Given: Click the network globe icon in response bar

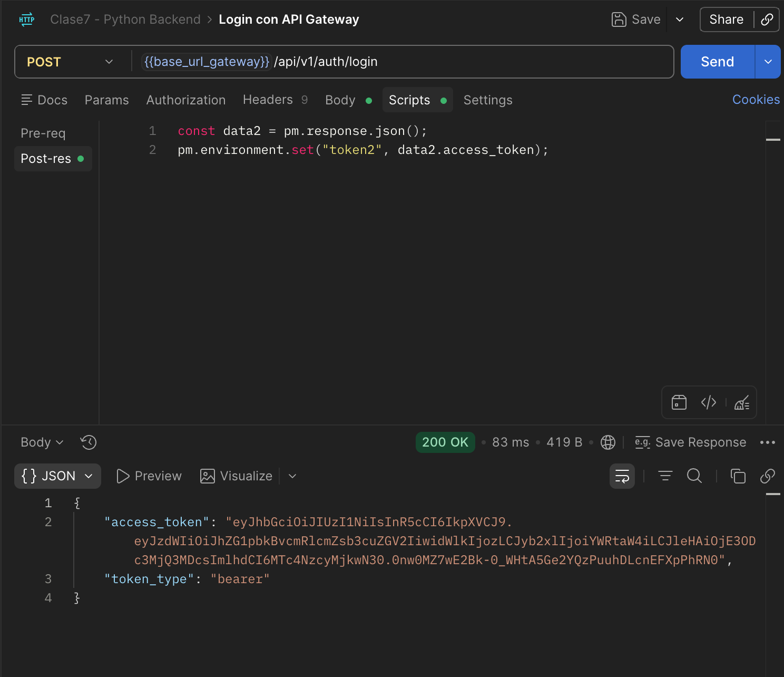Looking at the screenshot, I should pos(608,442).
